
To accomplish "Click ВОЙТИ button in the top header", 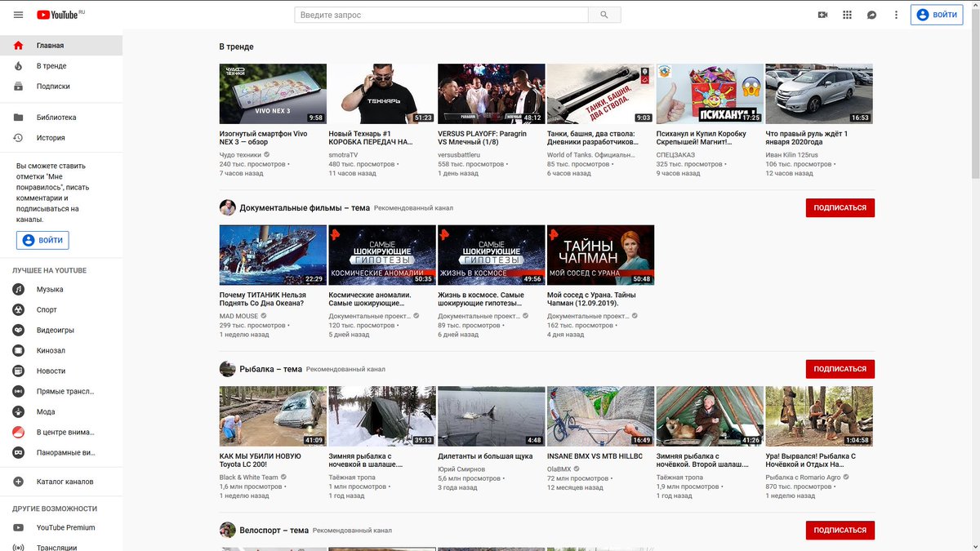I will click(937, 15).
